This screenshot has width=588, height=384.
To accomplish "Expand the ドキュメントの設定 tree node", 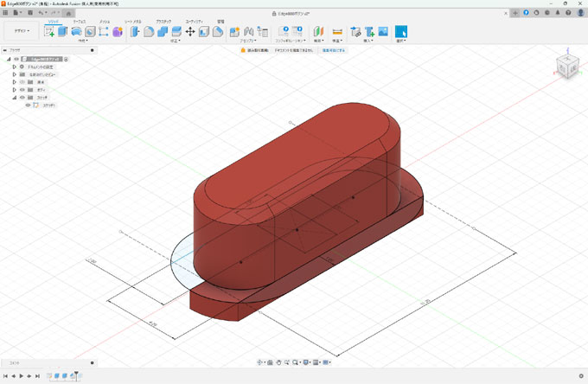I will click(14, 67).
